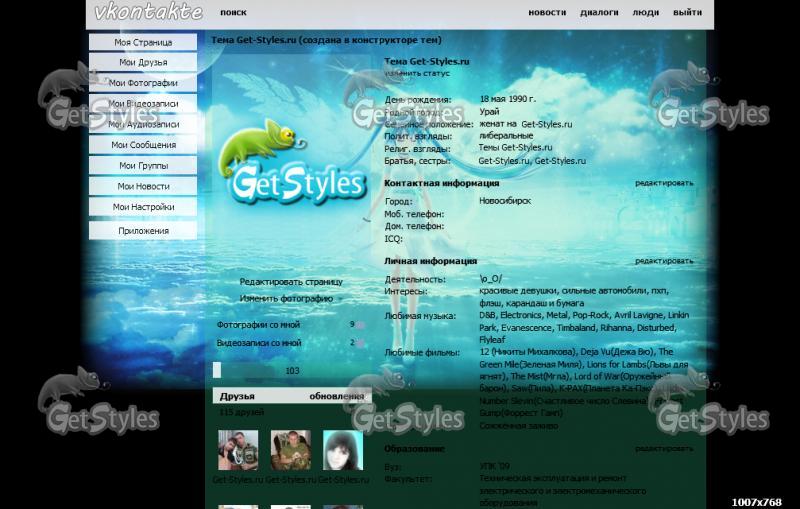Click the rating bar showing 103
The width and height of the screenshot is (800, 509).
tap(291, 370)
